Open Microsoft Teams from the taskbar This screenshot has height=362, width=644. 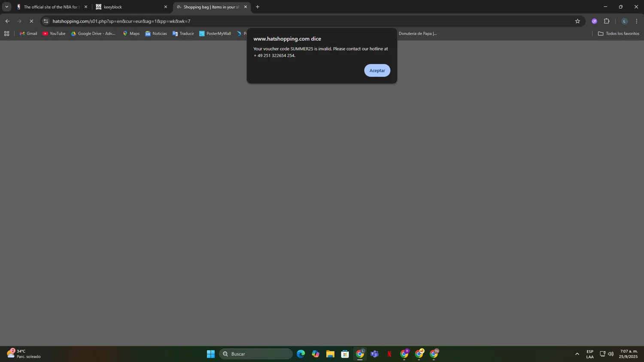click(374, 354)
